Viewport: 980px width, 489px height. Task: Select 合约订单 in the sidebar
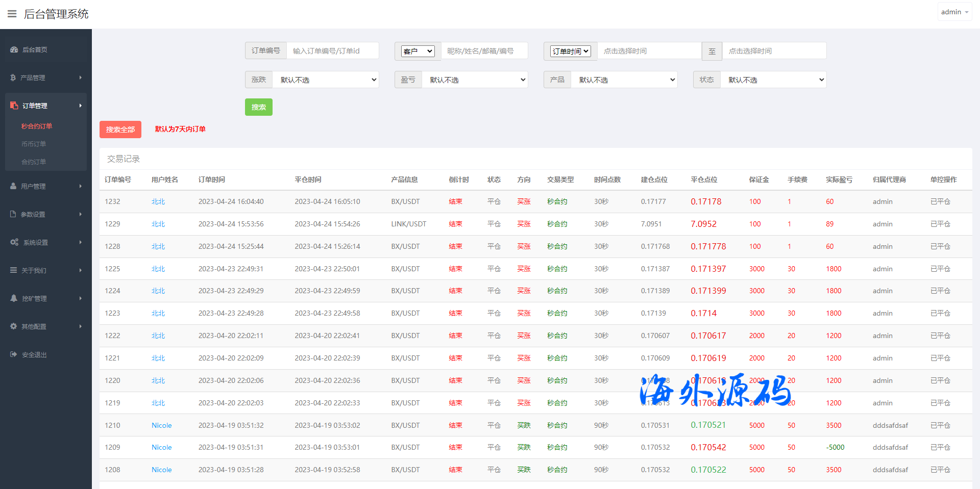tap(34, 162)
